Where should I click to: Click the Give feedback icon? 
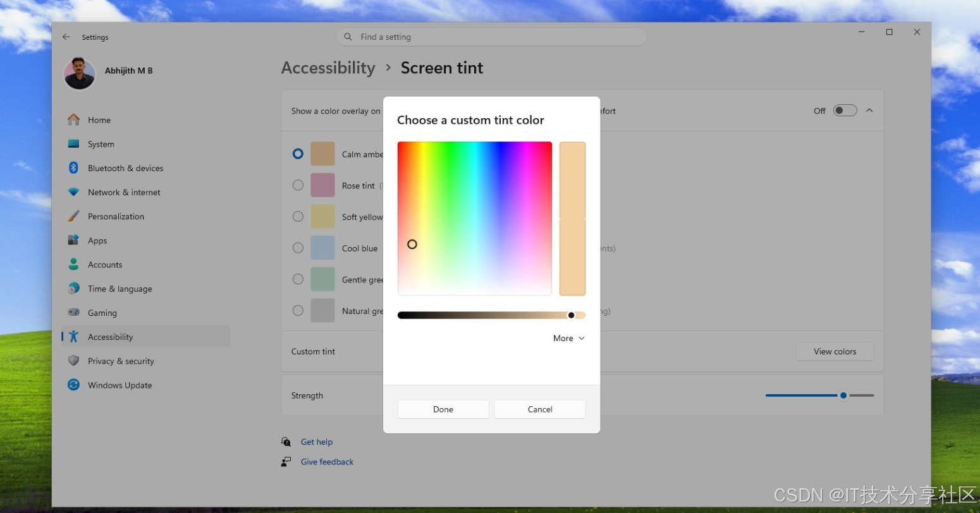[286, 462]
